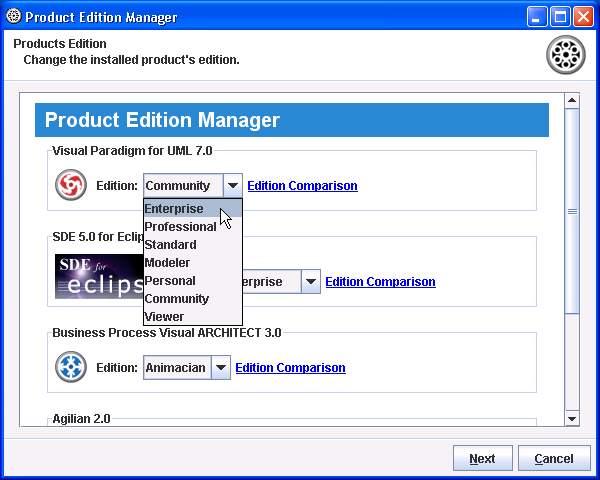
Task: Select Enterprise from the edition list
Action: 193,209
